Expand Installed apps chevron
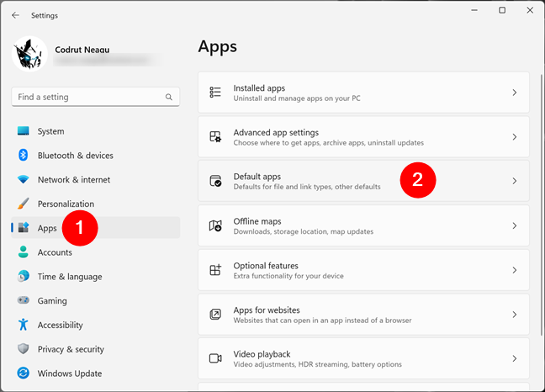Viewport: 545px width, 392px height. click(x=515, y=93)
